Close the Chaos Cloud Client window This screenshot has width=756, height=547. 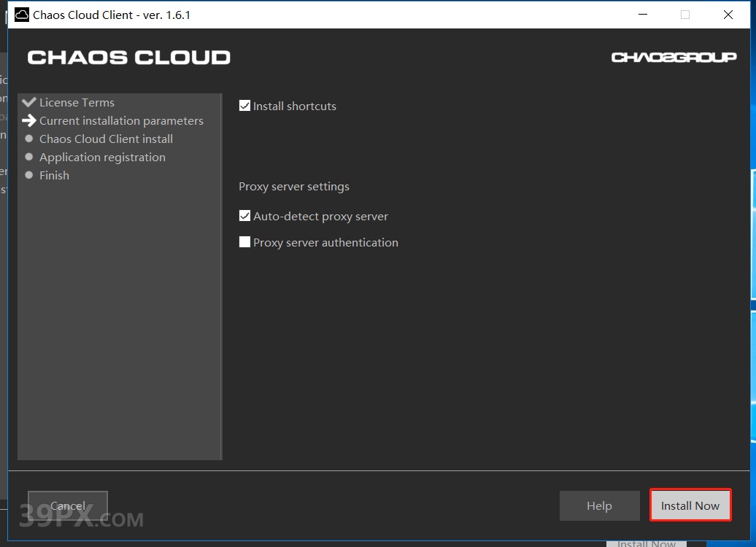point(728,15)
